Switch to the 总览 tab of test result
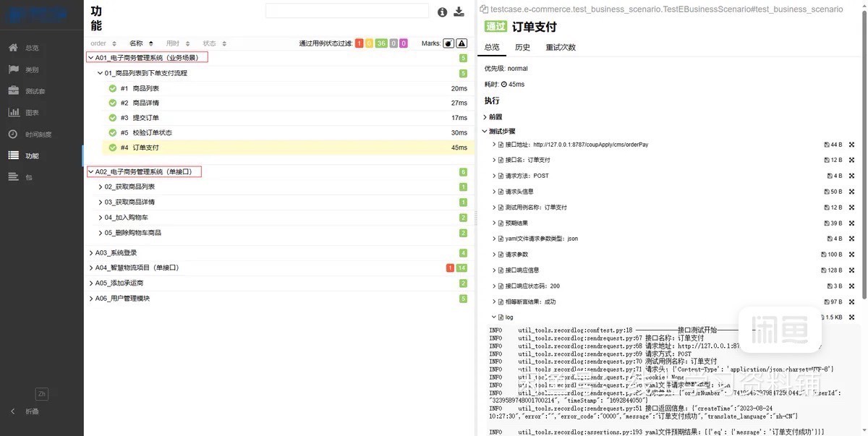868x436 pixels. point(492,48)
